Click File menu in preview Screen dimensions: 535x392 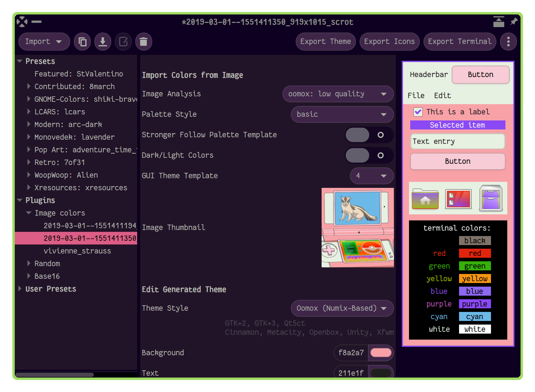[416, 96]
